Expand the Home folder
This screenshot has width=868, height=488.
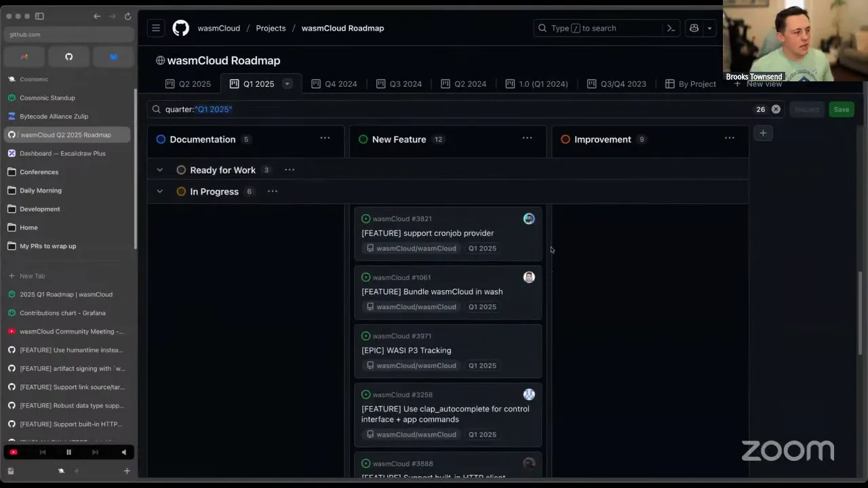tap(67, 228)
